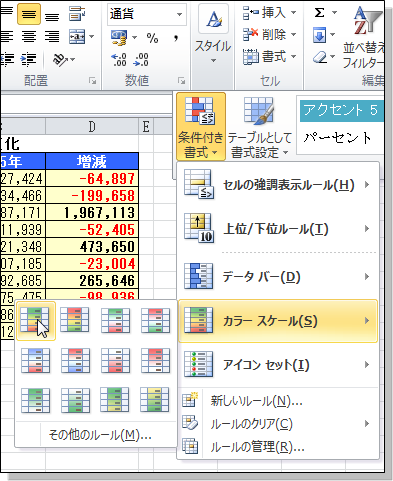
Task: Toggle right horizontal alignment
Action: click(52, 37)
